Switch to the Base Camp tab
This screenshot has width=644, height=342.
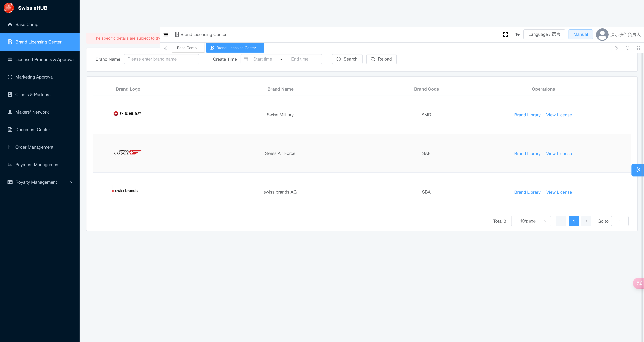[187, 48]
